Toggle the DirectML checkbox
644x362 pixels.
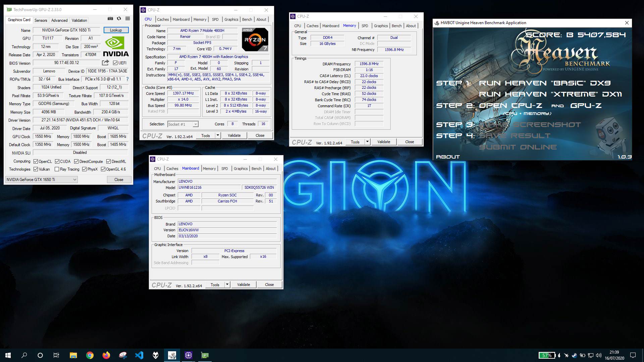(x=108, y=162)
